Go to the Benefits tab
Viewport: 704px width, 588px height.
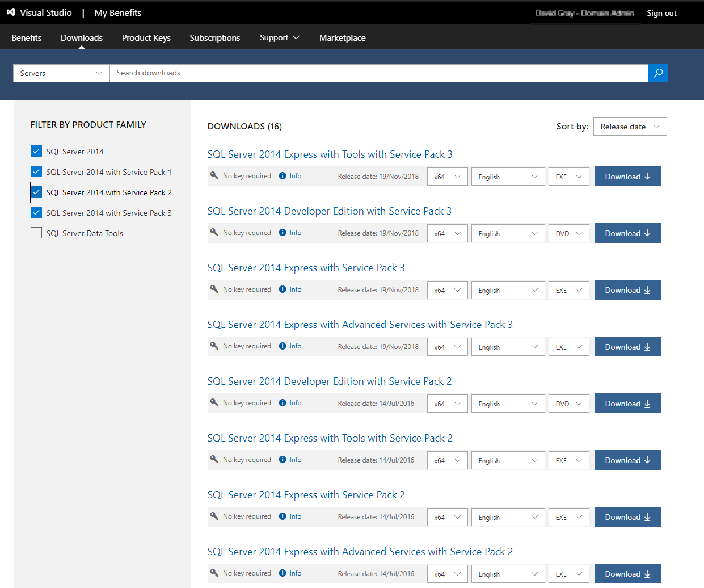[x=27, y=37]
